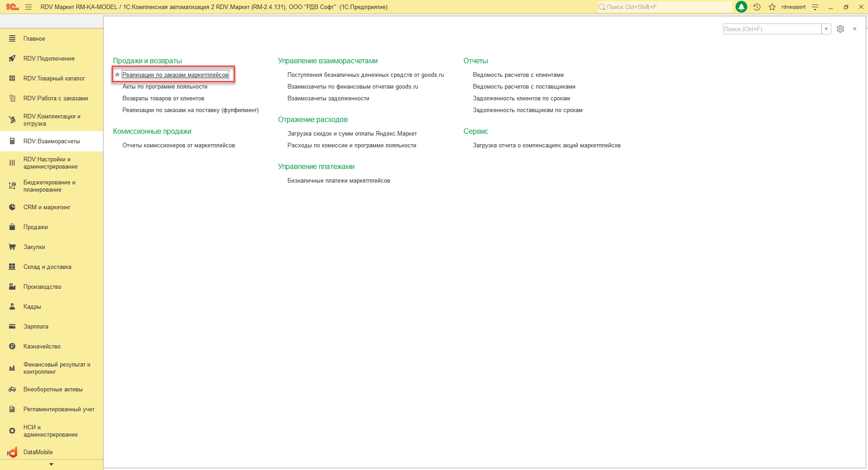Click the Продажи shopping bag icon
The height and width of the screenshot is (470, 868).
coord(12,227)
